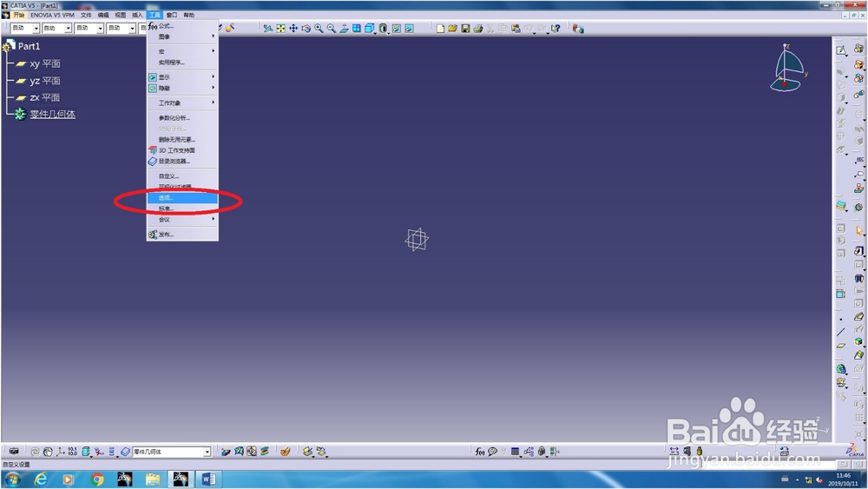This screenshot has height=489, width=868.
Task: Click the Zoom In icon
Action: pos(319,29)
